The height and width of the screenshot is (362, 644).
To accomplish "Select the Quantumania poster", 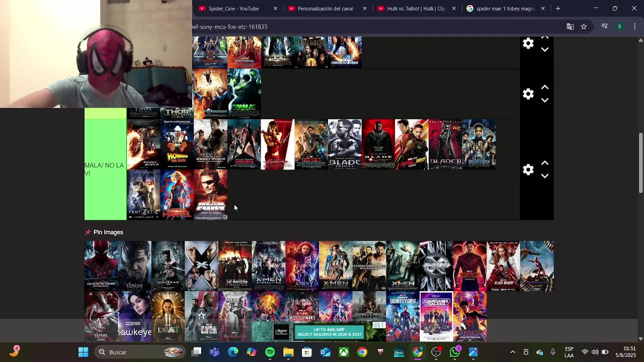I will coord(403,316).
